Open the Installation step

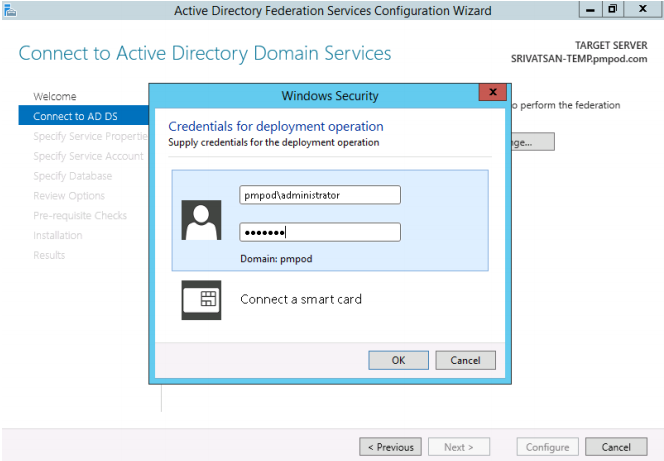58,235
